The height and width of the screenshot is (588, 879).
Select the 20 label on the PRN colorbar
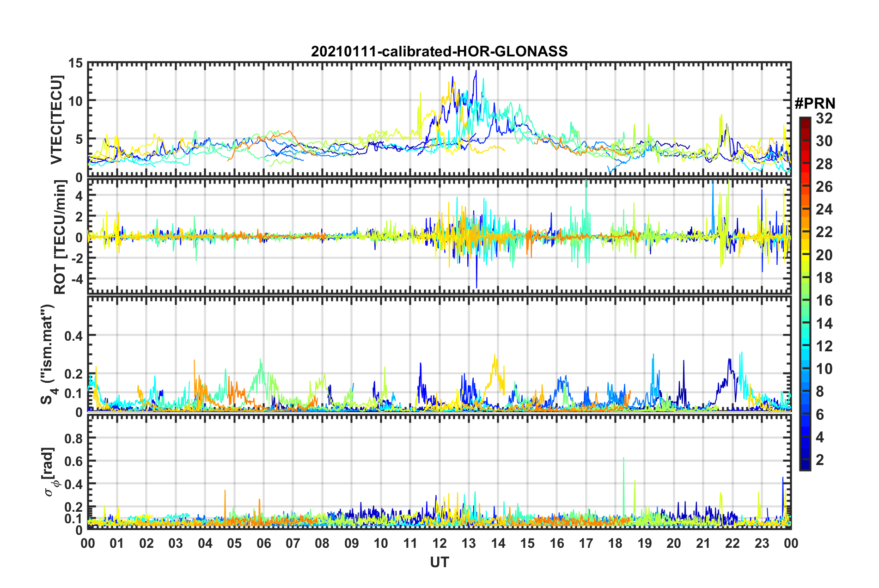824,255
